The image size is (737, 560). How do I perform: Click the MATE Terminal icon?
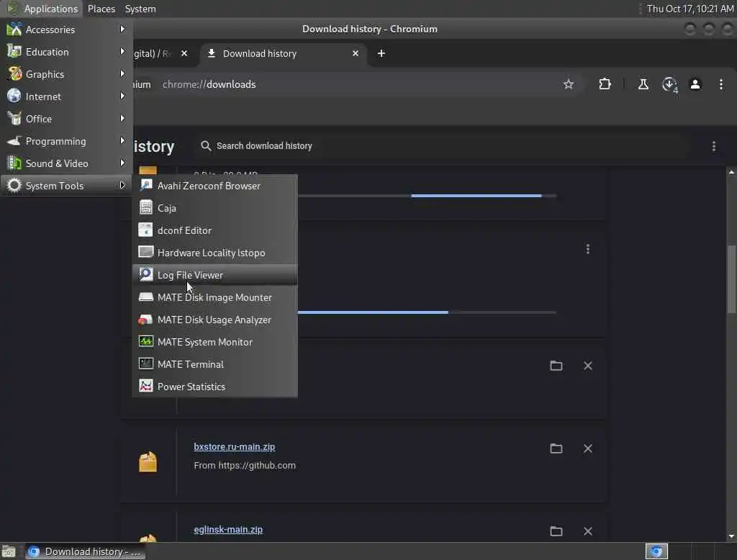(x=145, y=363)
